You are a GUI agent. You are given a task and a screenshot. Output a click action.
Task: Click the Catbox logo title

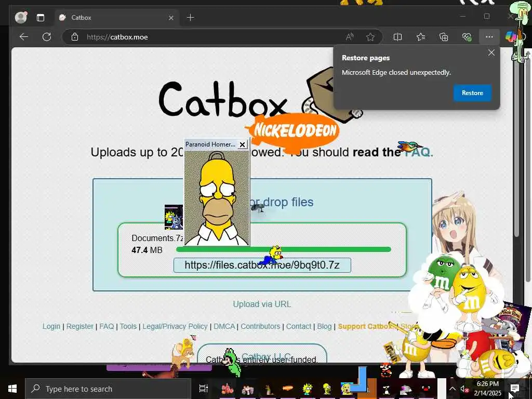pyautogui.click(x=223, y=99)
